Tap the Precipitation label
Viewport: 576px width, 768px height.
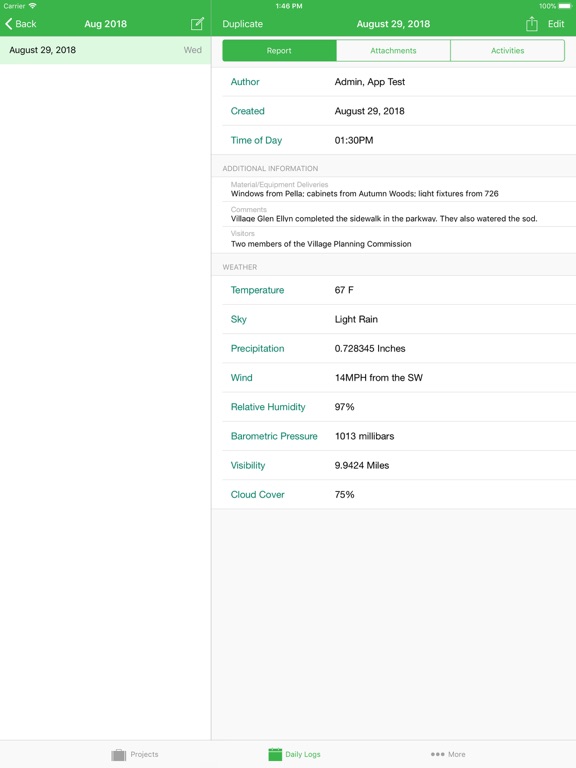pyautogui.click(x=258, y=349)
